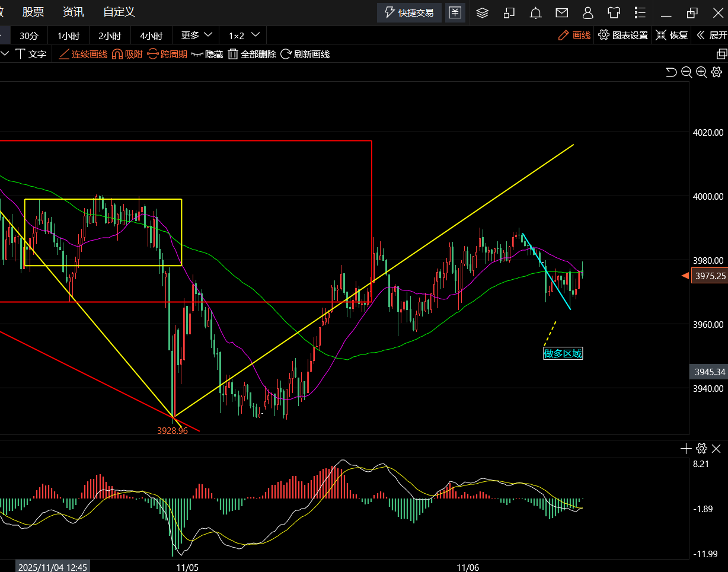Click the mail envelope icon
Viewport: 728px width, 572px height.
(561, 12)
